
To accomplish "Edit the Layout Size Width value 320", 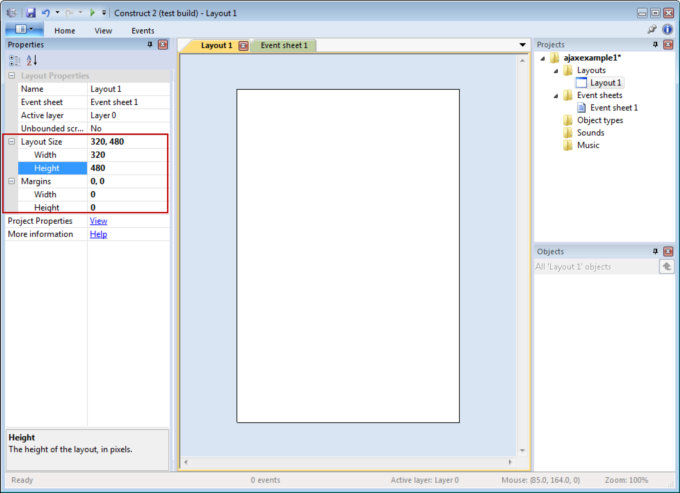I will pyautogui.click(x=128, y=155).
